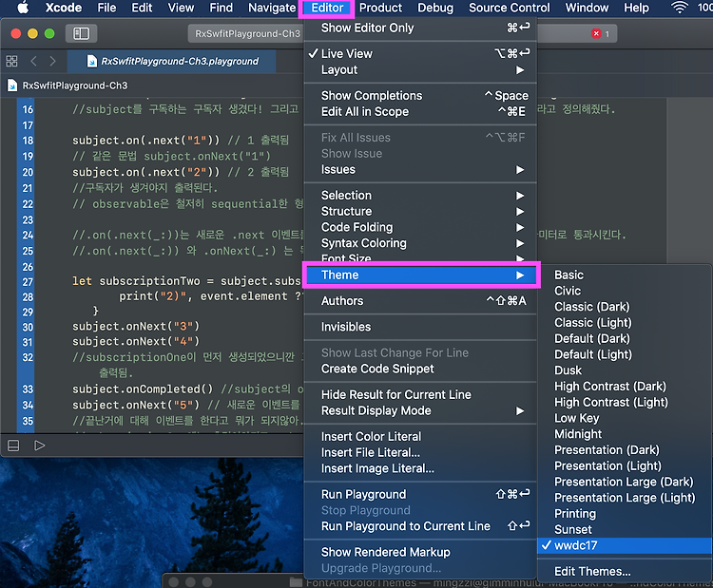Viewport: 713px width, 588px height.
Task: Choose Show Editor Only
Action: [x=419, y=28]
